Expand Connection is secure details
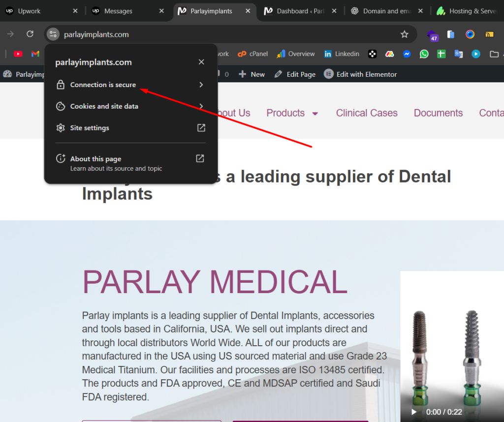Screen dimensions: 504x422 click(x=130, y=85)
